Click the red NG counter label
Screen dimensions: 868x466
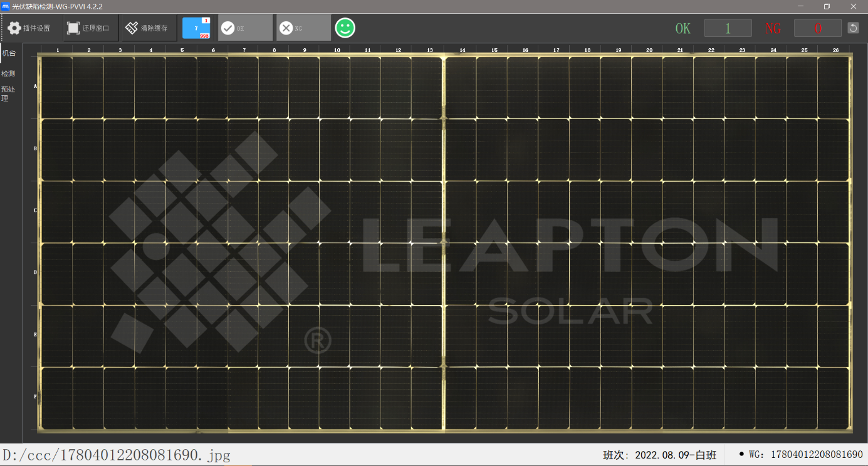coord(773,29)
